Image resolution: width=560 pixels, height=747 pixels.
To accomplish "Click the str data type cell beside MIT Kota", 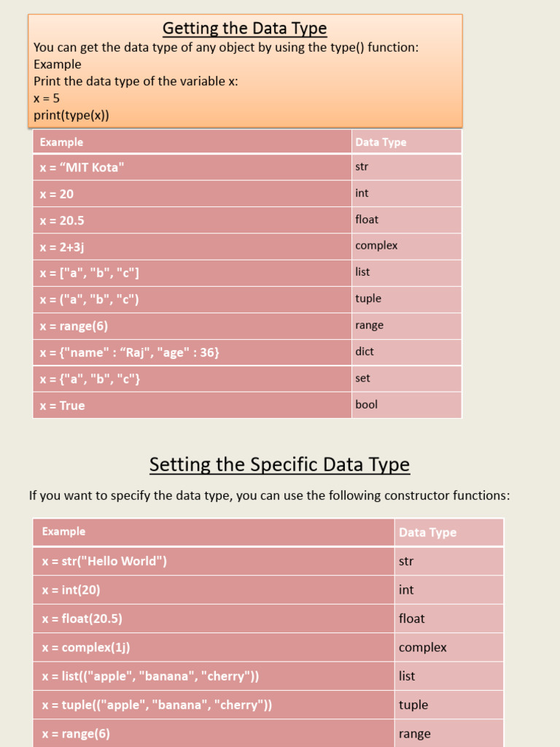I will [x=407, y=167].
